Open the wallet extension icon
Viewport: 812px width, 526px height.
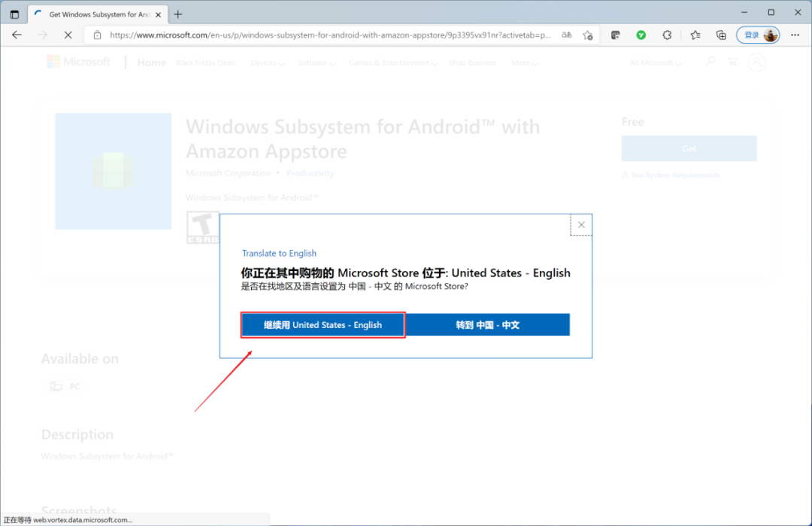point(615,35)
